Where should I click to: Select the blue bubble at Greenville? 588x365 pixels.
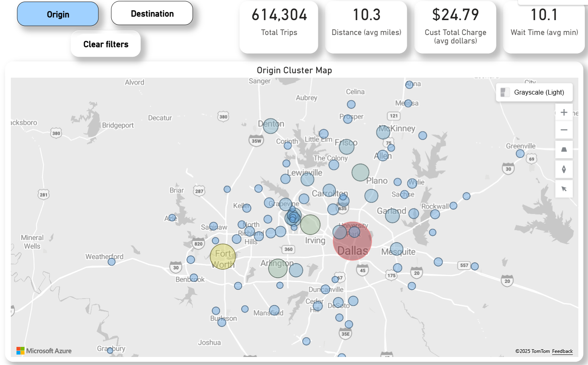pos(520,154)
